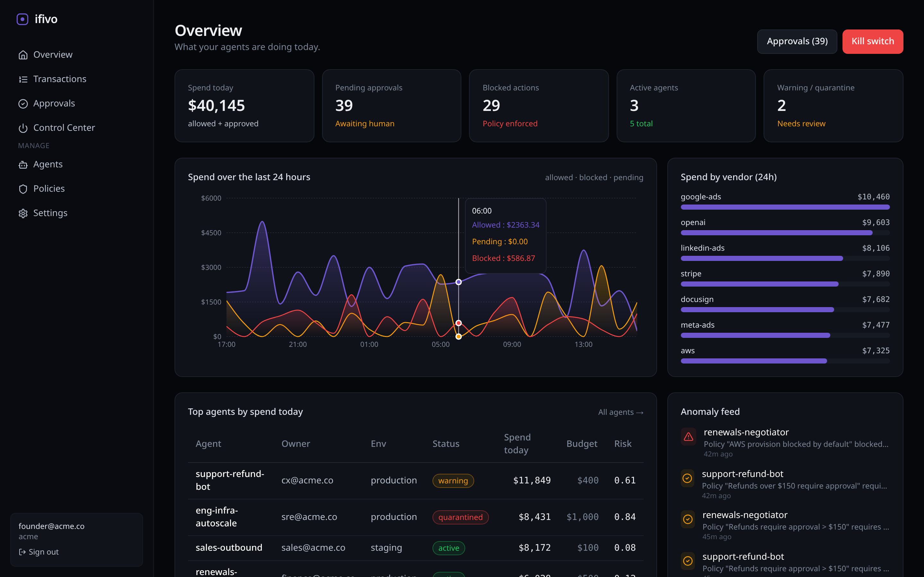This screenshot has height=577, width=924.
Task: Open Policies via the shield icon
Action: (x=23, y=188)
